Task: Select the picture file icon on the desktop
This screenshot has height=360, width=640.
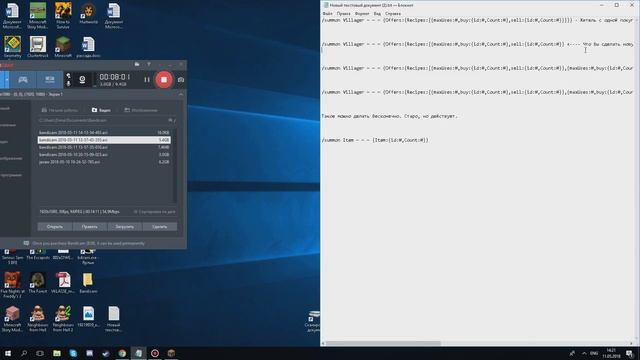Action: pos(89,317)
